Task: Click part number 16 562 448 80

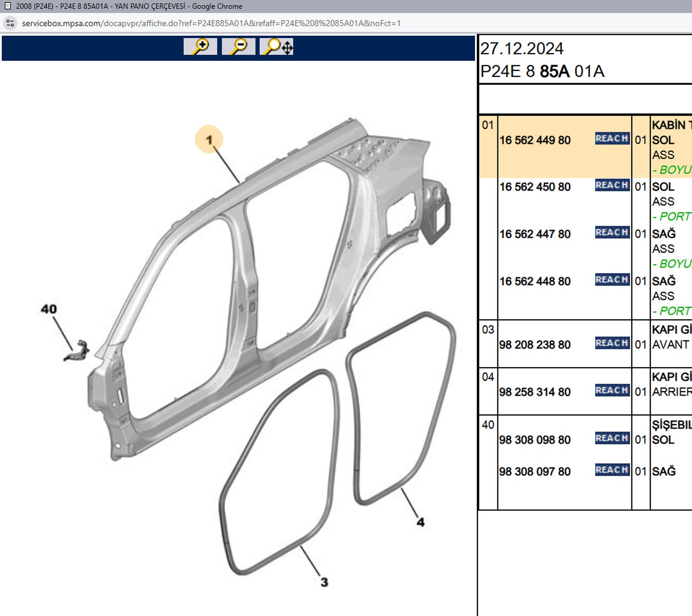Action: [x=535, y=282]
